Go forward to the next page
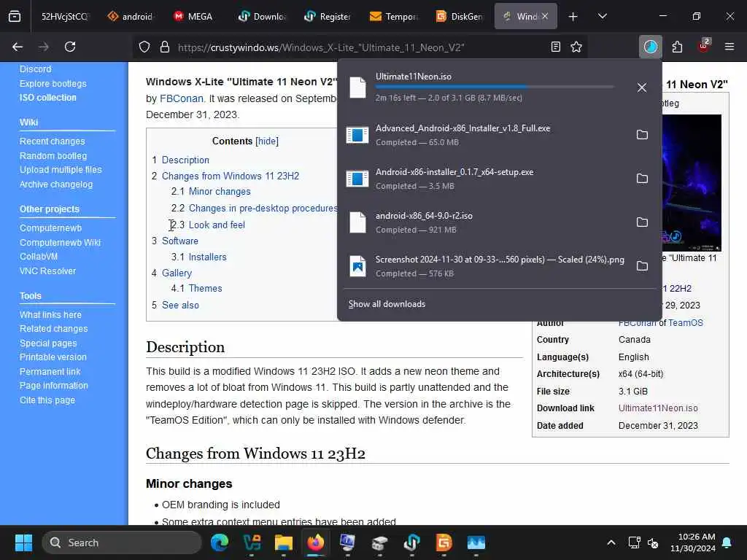The height and width of the screenshot is (560, 747). pyautogui.click(x=43, y=47)
